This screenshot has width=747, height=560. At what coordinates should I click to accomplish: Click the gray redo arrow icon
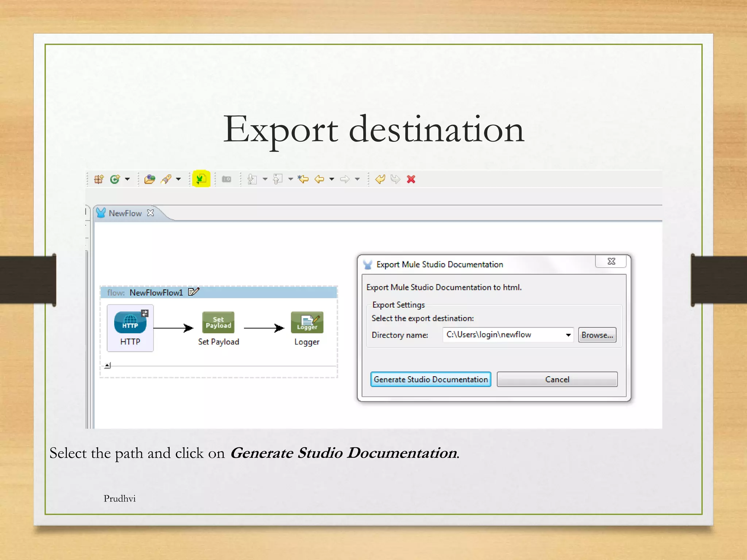(x=395, y=179)
